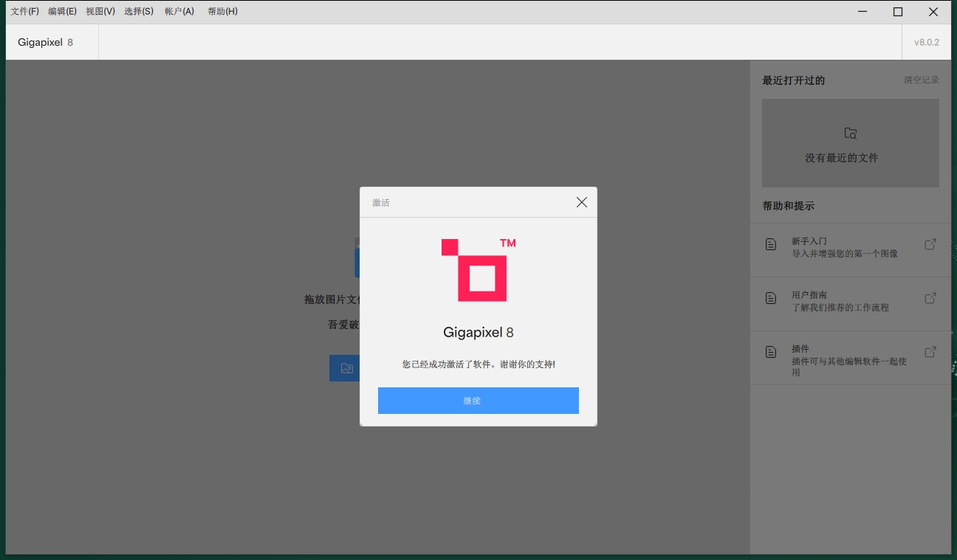Screen dimensions: 957x560
Task: Open the 编辑(E) menu
Action: pyautogui.click(x=63, y=11)
